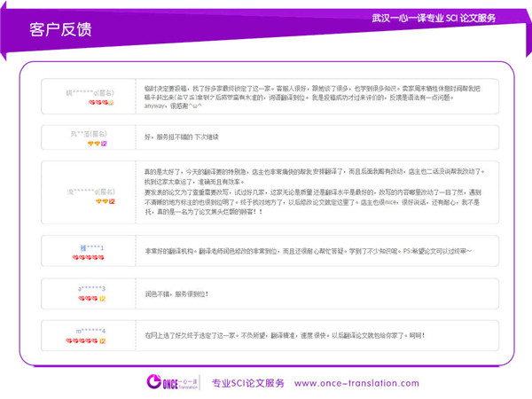The width and height of the screenshot is (532, 399).
Task: Click the red hearts rating under m******4
Action: point(82,340)
